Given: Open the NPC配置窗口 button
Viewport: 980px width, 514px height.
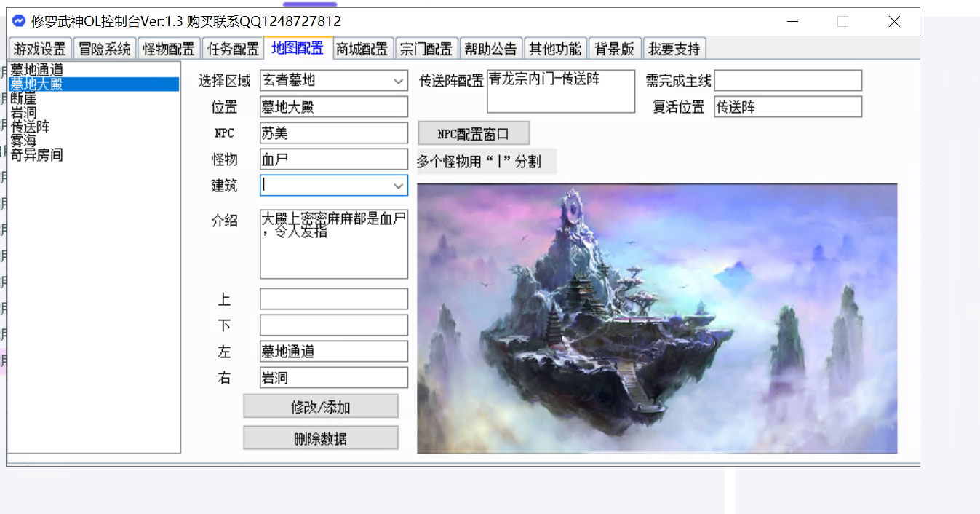Looking at the screenshot, I should point(473,134).
